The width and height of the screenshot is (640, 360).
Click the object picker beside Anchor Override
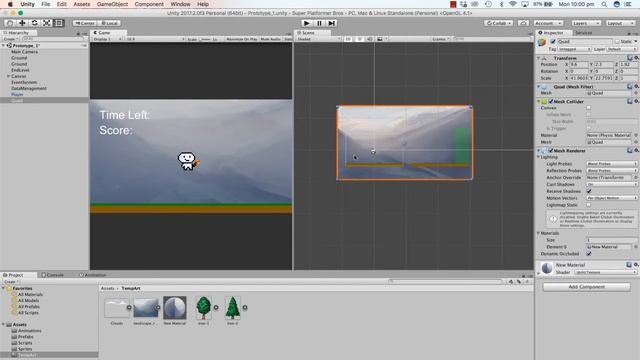[x=636, y=178]
